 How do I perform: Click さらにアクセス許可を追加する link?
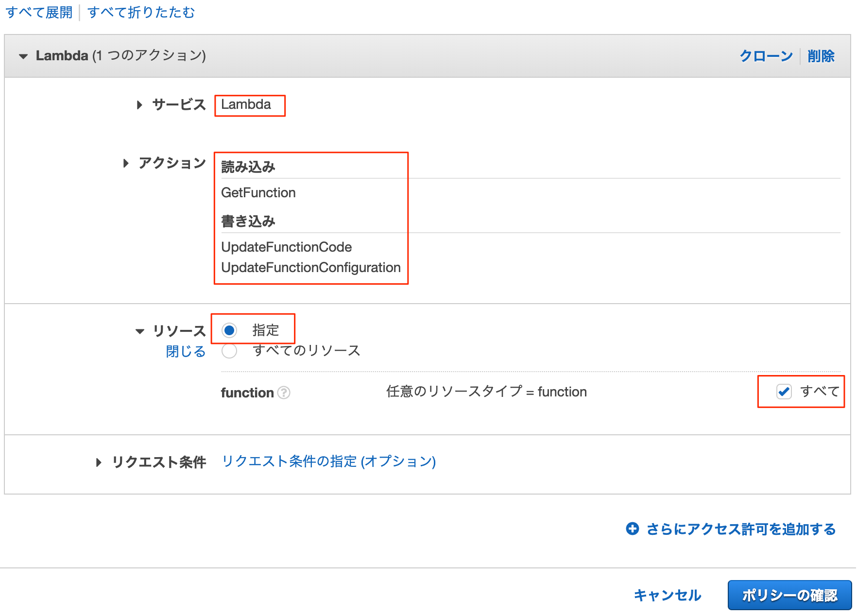point(741,529)
